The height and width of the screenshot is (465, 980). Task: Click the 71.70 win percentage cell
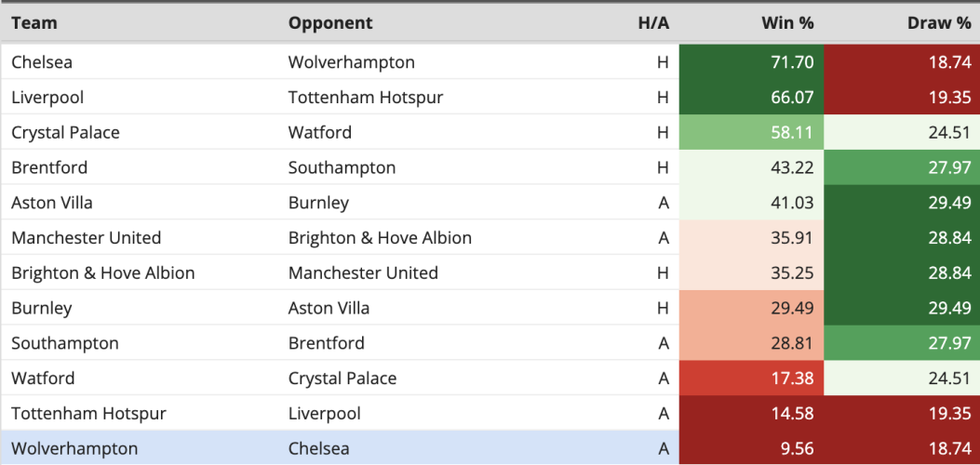click(751, 61)
